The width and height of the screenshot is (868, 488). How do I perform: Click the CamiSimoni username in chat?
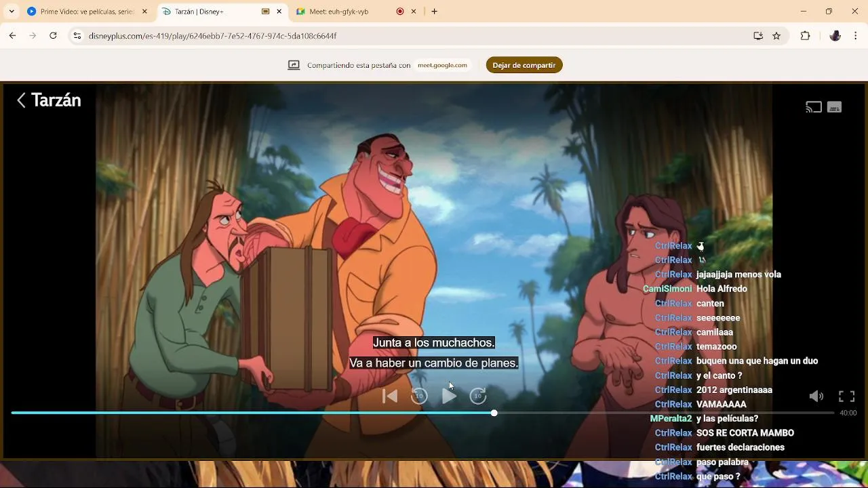(667, 289)
